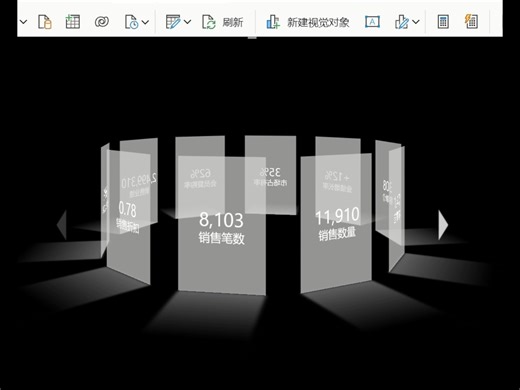Click the transform data table-pencil icon

pos(173,22)
